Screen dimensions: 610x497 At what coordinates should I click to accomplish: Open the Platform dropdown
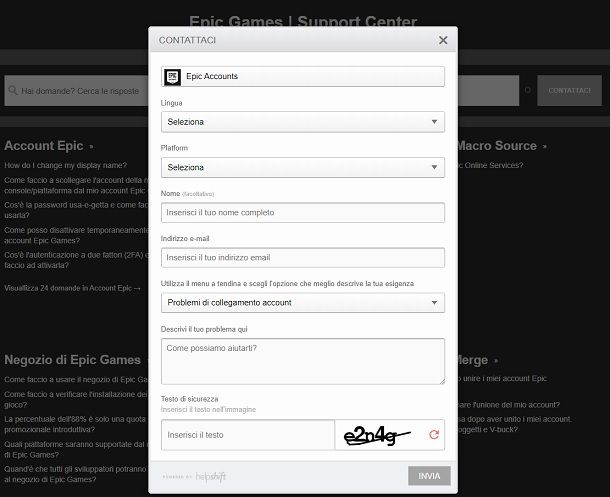[x=303, y=167]
